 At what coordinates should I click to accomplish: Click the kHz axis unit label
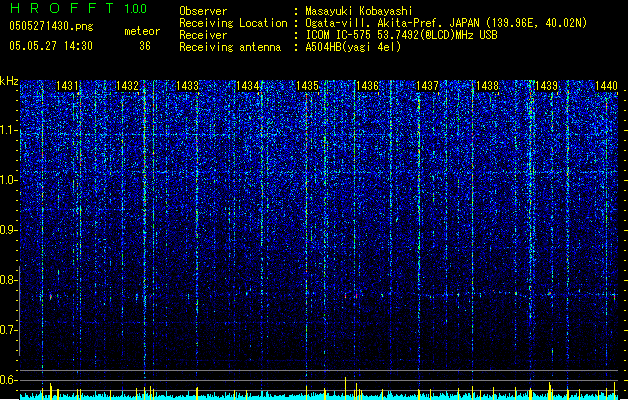(x=9, y=81)
